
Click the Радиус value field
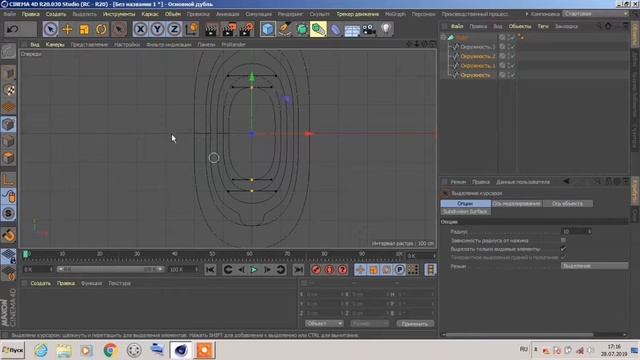point(576,231)
